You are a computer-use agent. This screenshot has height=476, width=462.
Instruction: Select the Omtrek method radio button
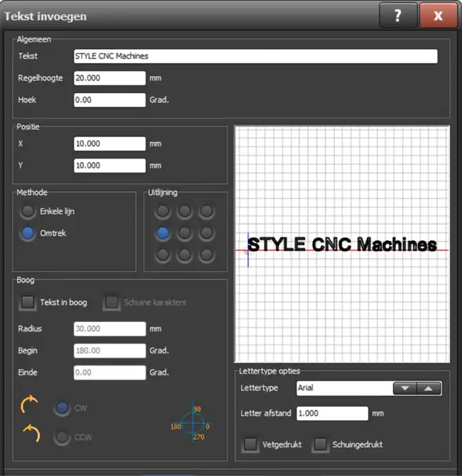point(27,233)
